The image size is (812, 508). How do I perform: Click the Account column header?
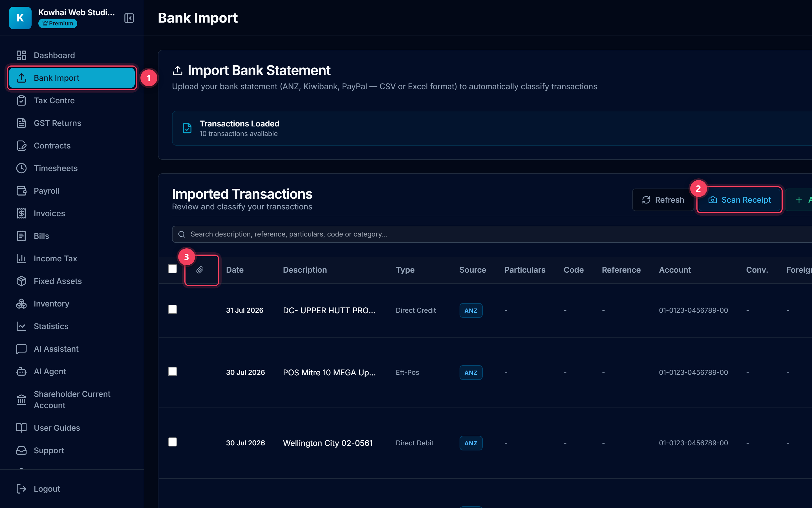(x=675, y=270)
